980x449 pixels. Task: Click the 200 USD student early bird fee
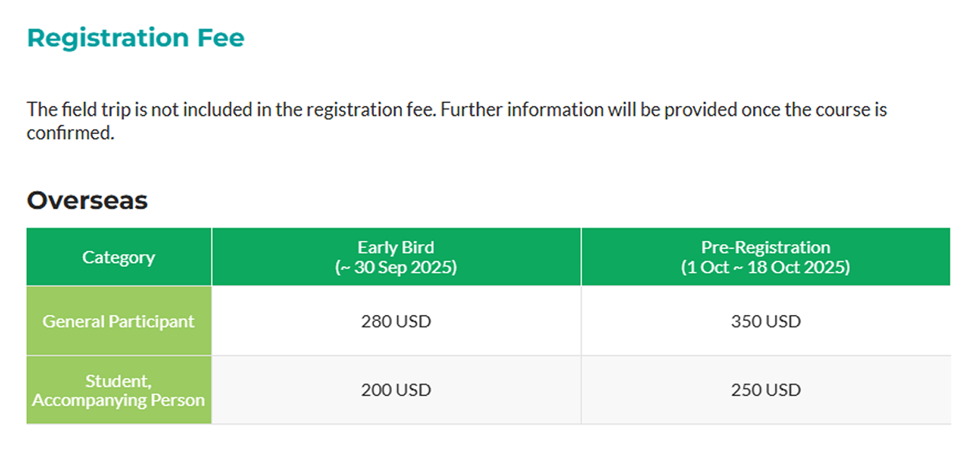tap(396, 390)
